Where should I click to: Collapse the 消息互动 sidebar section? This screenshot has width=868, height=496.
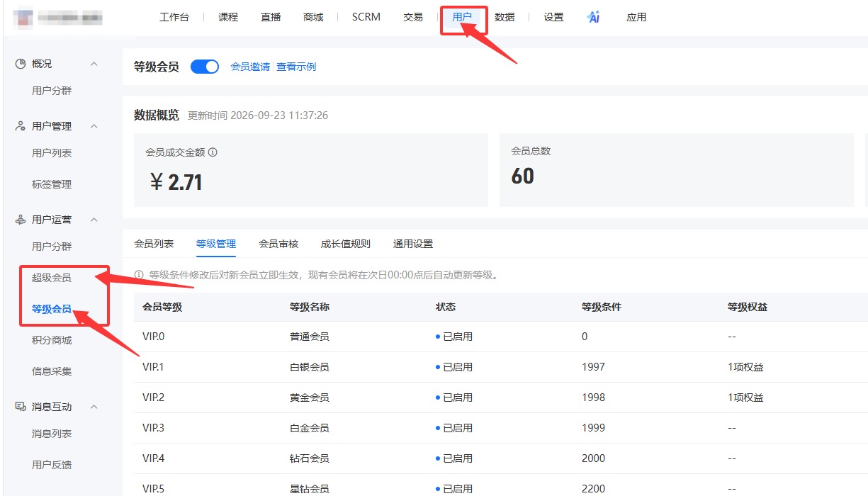pyautogui.click(x=94, y=407)
